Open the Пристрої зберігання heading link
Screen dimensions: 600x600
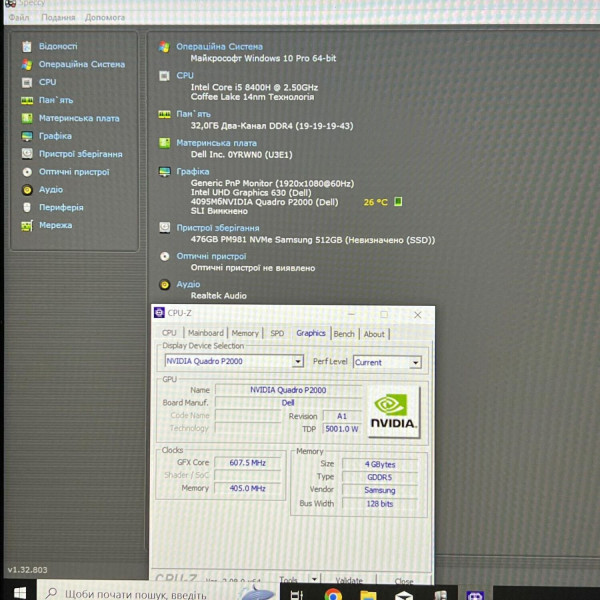click(x=218, y=228)
